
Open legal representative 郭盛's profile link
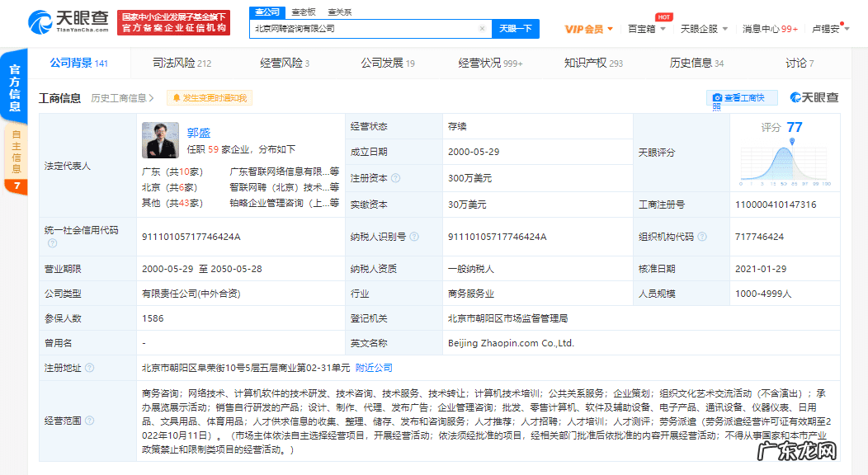(200, 132)
